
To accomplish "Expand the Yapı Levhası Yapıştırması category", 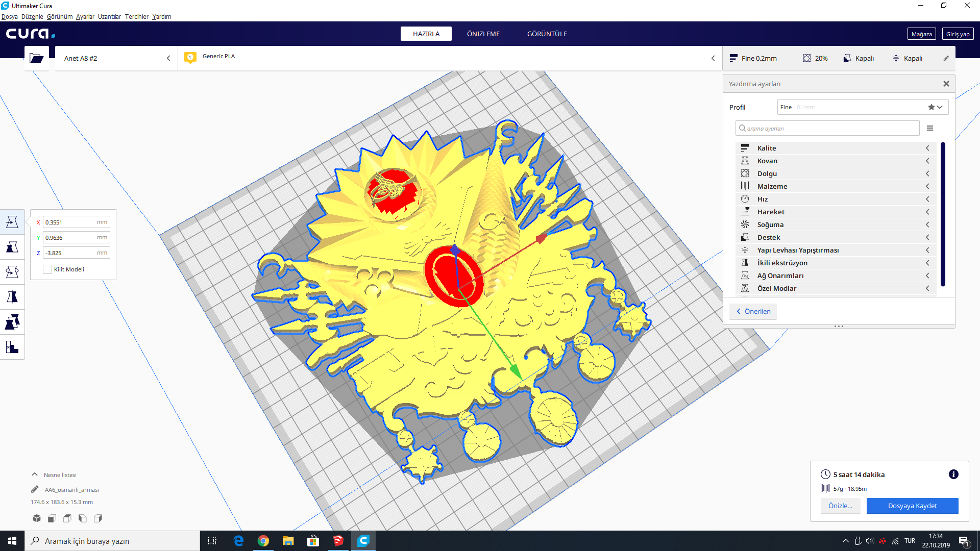I will click(836, 250).
